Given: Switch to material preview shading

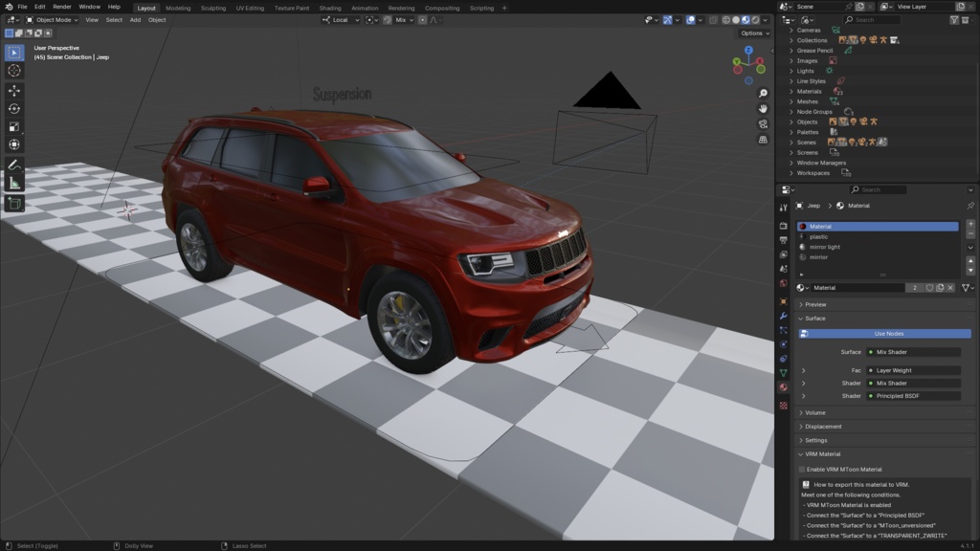Looking at the screenshot, I should (x=745, y=20).
